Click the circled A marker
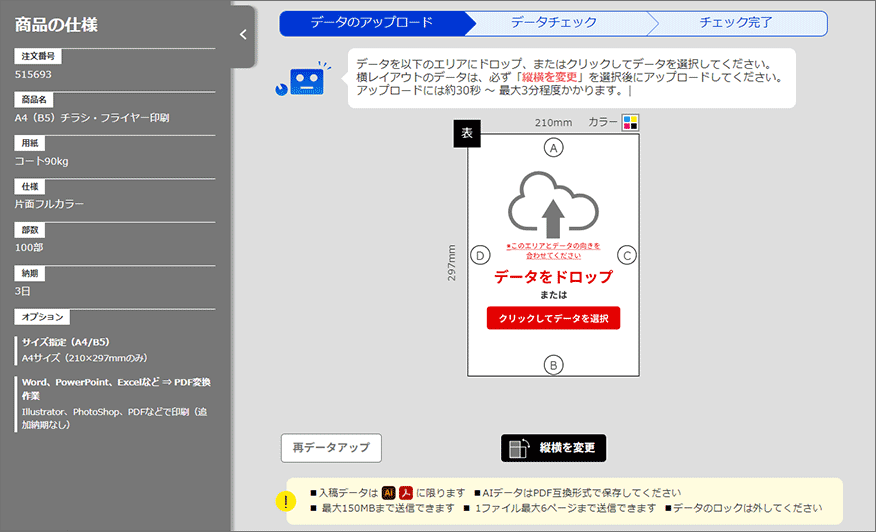Screen dimensions: 876x532 tap(553, 148)
